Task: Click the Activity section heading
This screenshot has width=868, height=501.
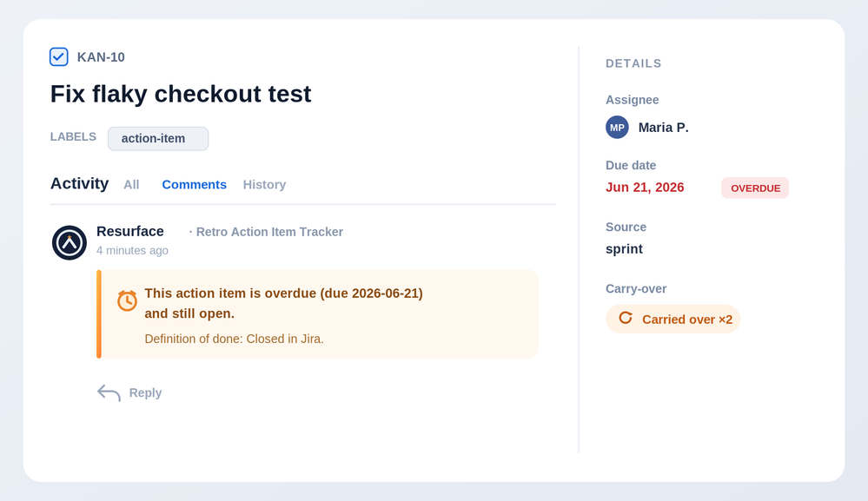Action: pyautogui.click(x=79, y=183)
